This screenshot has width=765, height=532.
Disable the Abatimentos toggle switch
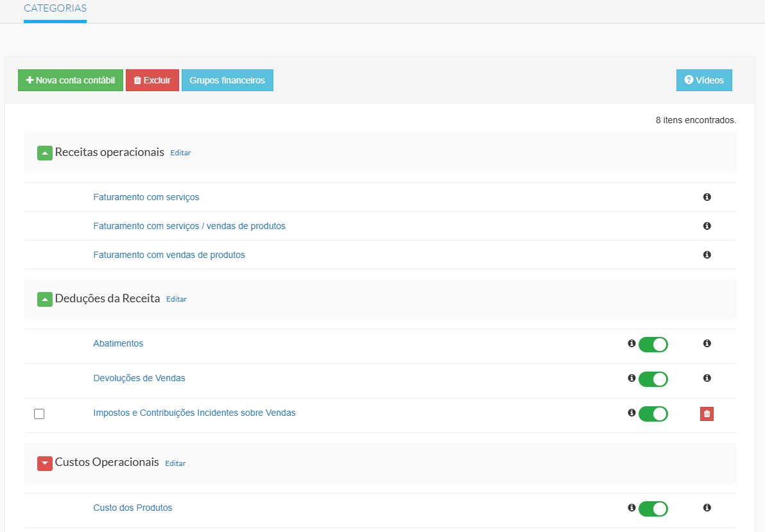[653, 345]
